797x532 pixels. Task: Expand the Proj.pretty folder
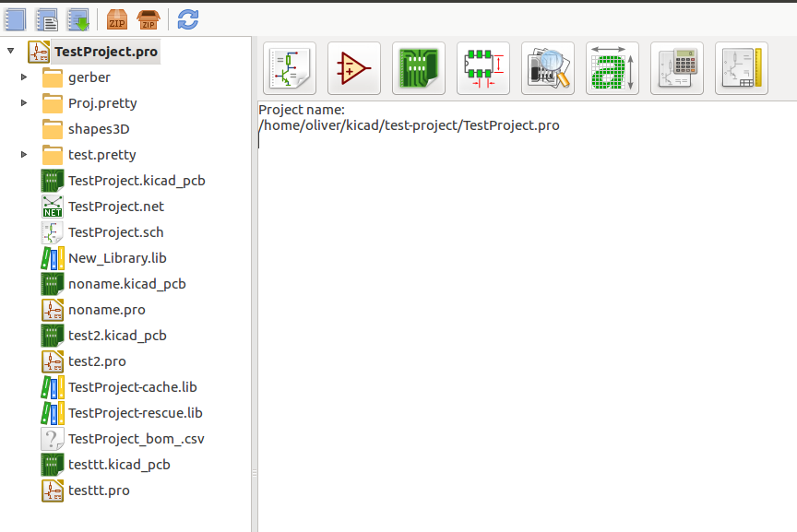click(24, 102)
